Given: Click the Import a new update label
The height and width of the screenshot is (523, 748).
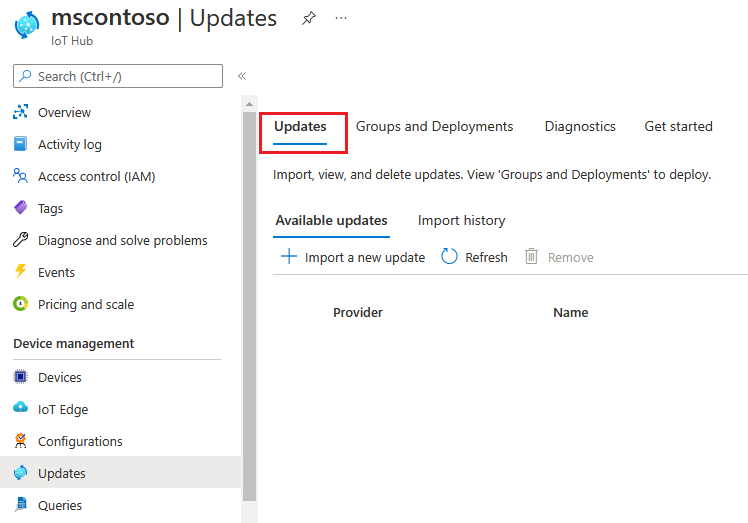Looking at the screenshot, I should [364, 258].
